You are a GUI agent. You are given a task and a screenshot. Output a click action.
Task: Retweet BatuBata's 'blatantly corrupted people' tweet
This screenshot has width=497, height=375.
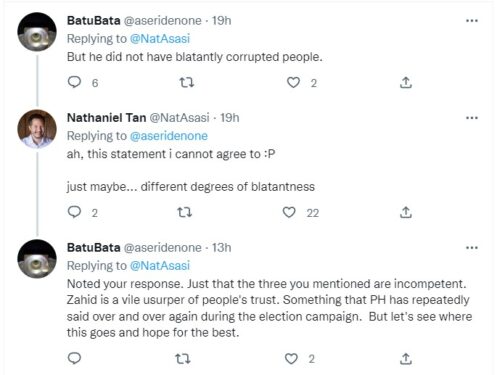pyautogui.click(x=187, y=82)
